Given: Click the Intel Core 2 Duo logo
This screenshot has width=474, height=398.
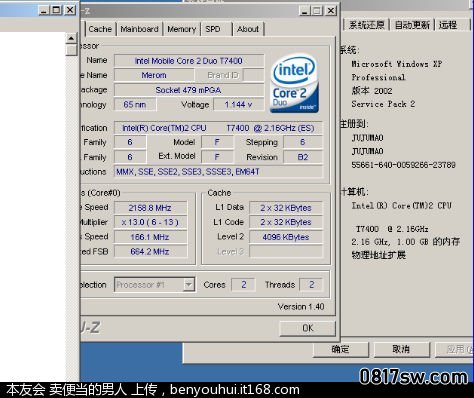Looking at the screenshot, I should (x=294, y=83).
